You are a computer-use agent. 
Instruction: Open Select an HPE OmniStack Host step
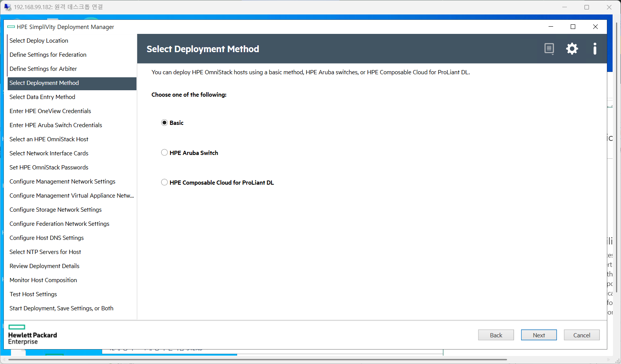pyautogui.click(x=72, y=139)
